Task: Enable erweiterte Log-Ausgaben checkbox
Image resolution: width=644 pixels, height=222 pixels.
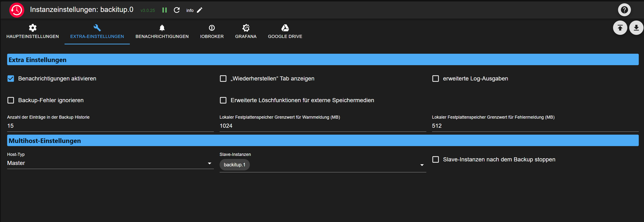Action: (435, 79)
